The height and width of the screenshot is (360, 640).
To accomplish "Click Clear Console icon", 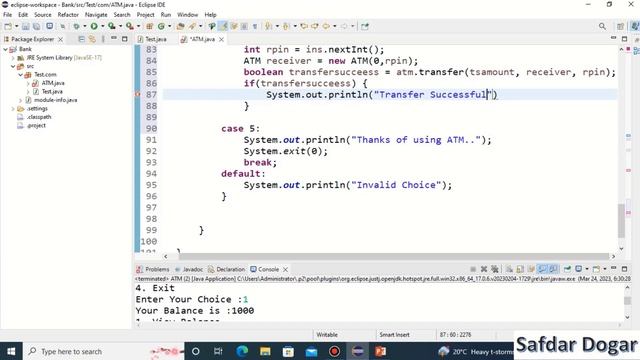I will pos(509,269).
